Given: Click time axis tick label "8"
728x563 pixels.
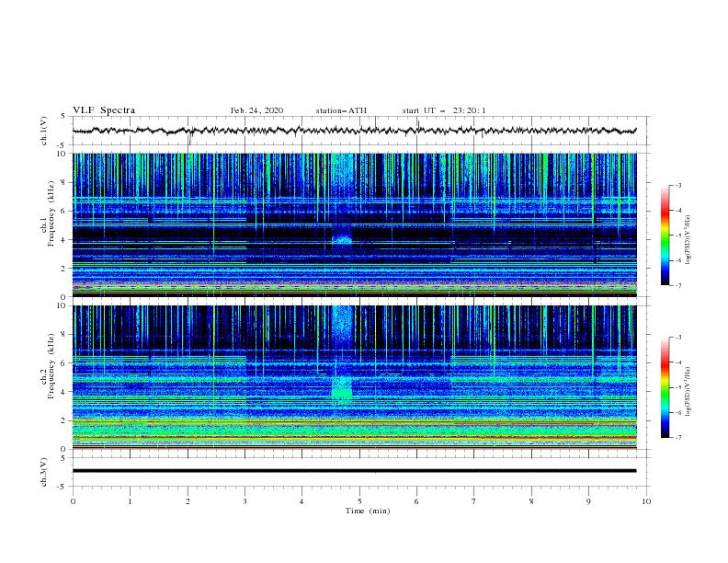Looking at the screenshot, I should pos(531,501).
